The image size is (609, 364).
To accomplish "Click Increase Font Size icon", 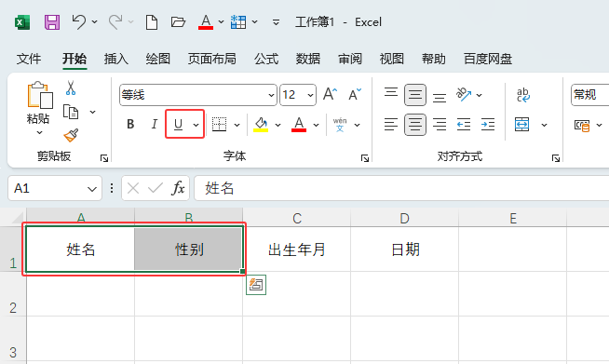I will [331, 94].
